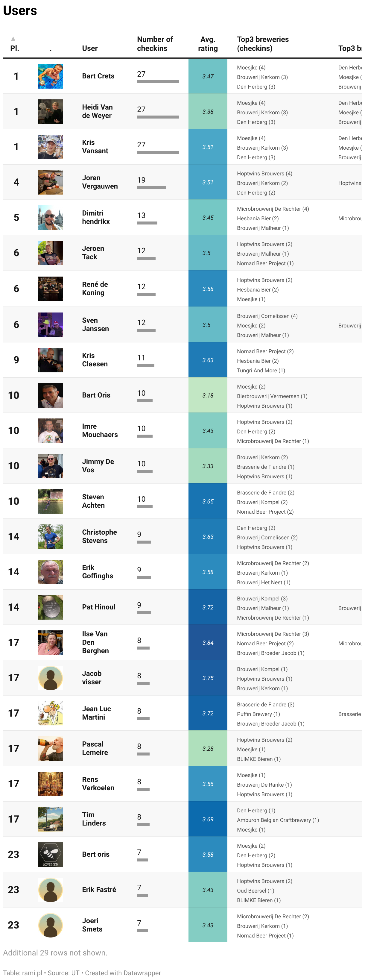Sort table by Number of checkins header
Image resolution: width=365 pixels, height=980 pixels.
[x=155, y=44]
